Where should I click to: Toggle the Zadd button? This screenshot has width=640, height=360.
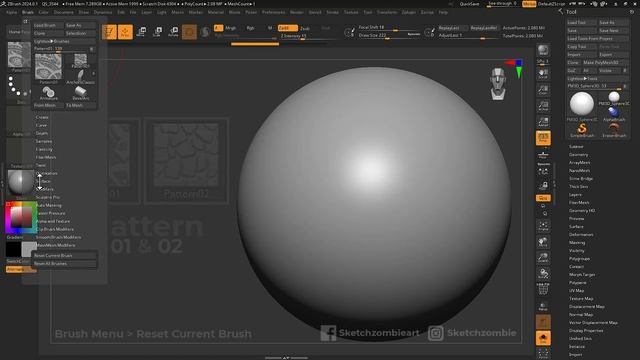[x=287, y=28]
